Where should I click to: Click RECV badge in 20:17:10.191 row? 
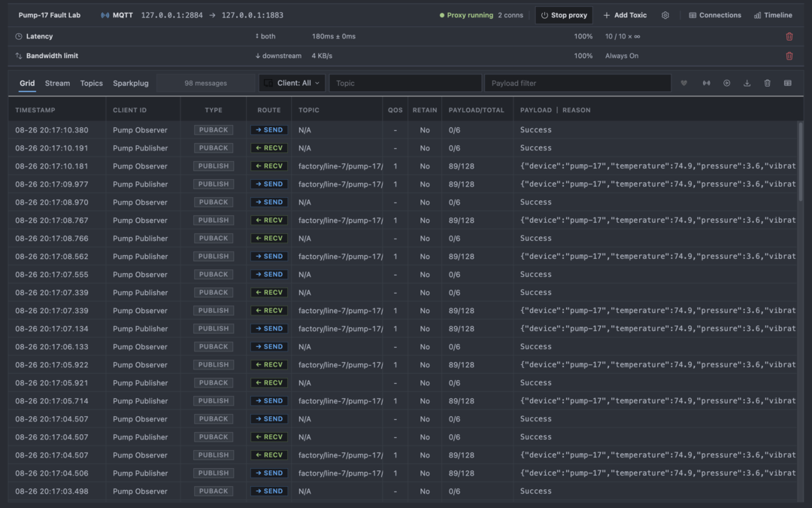pyautogui.click(x=269, y=148)
